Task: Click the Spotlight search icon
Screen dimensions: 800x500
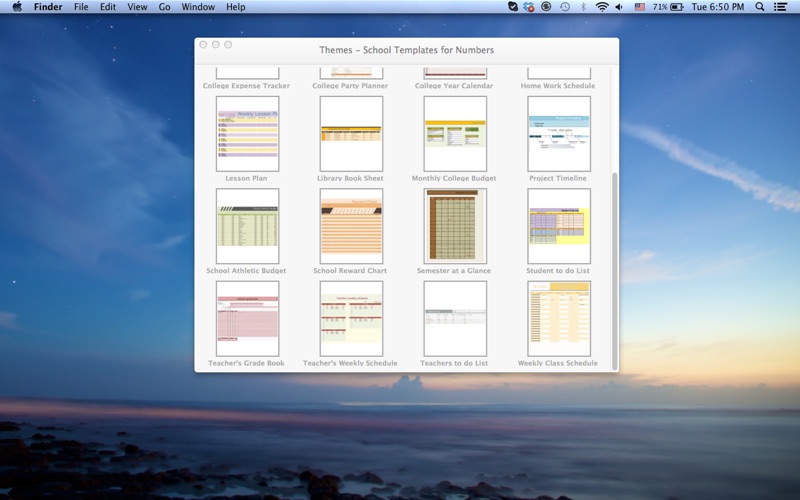Action: tap(760, 7)
